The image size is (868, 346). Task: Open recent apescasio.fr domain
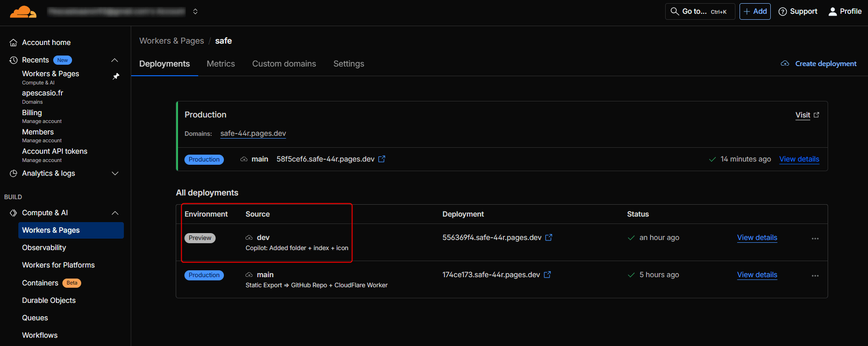43,97
